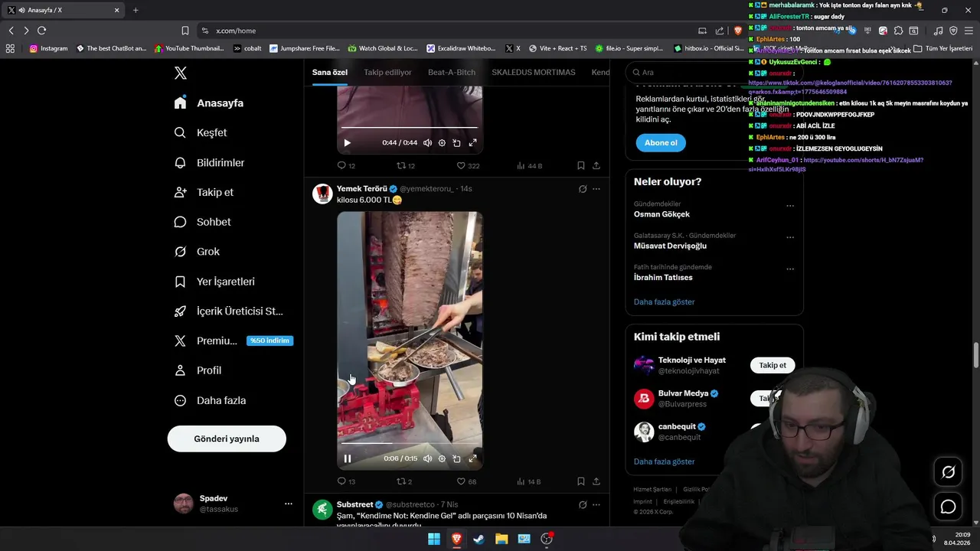
Task: Repost the upper post with 12 reposts
Action: [405, 165]
